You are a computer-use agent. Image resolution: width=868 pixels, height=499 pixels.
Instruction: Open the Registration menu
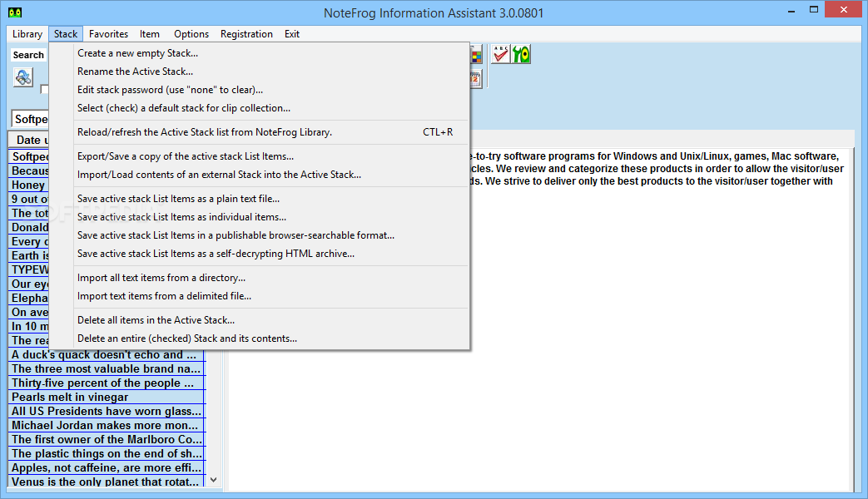coord(246,34)
